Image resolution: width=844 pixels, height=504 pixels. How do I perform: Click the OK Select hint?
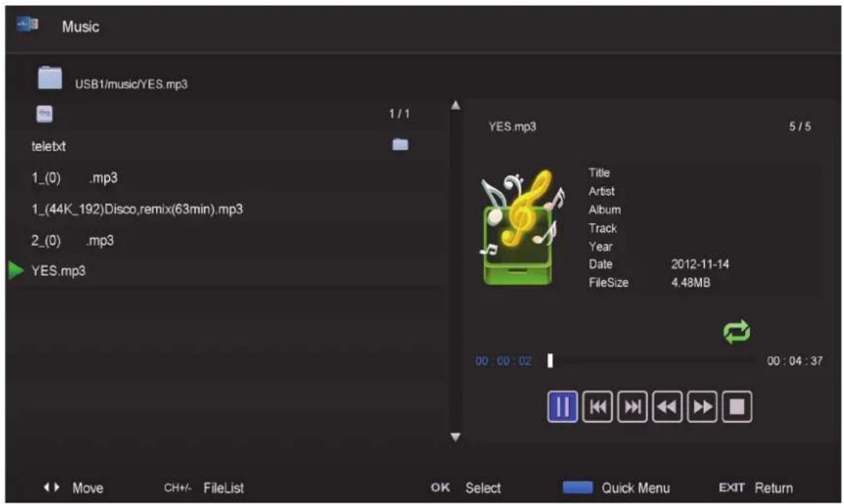(x=465, y=488)
